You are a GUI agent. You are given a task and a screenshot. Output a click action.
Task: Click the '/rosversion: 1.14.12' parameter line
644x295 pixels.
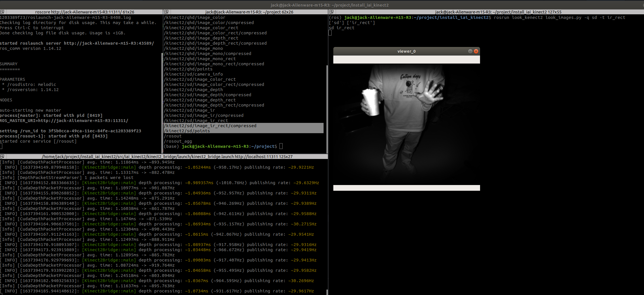click(x=30, y=90)
